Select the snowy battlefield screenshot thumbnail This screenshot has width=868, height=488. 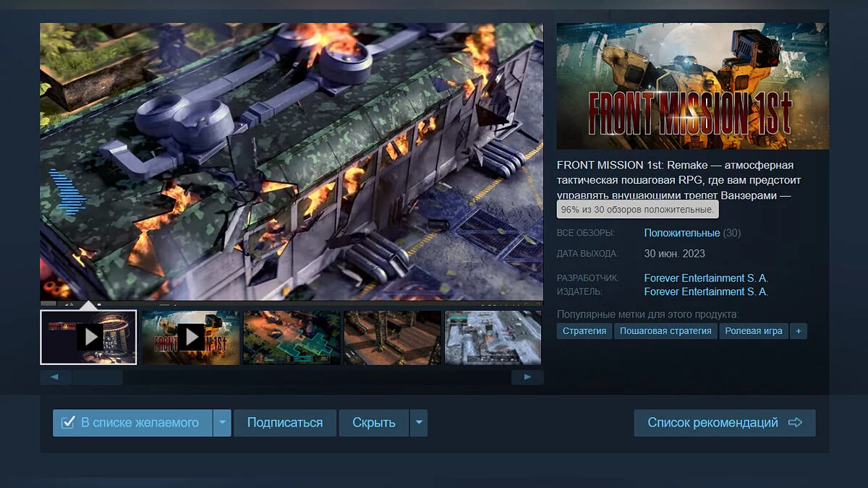pos(493,337)
